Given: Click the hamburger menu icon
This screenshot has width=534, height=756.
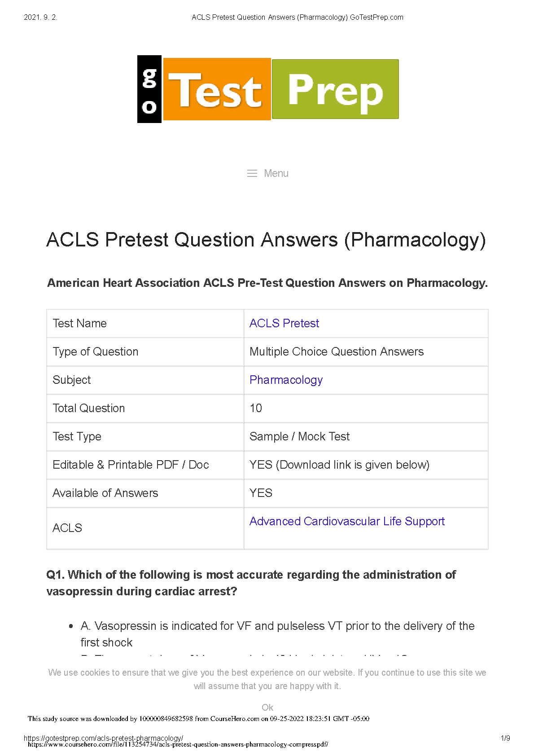Looking at the screenshot, I should 252,173.
